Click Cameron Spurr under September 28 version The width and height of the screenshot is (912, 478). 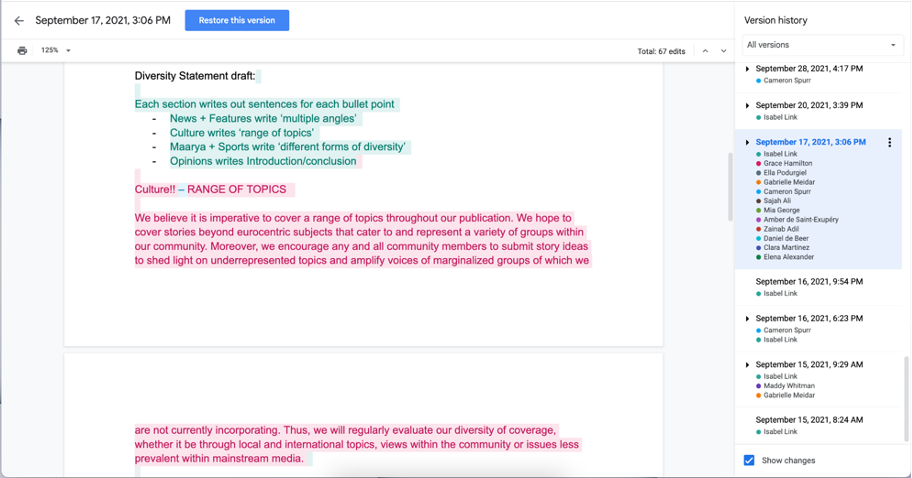(786, 80)
